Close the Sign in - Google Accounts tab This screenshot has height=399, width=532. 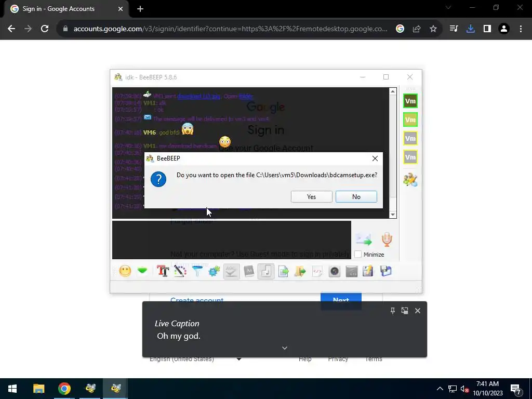(121, 9)
